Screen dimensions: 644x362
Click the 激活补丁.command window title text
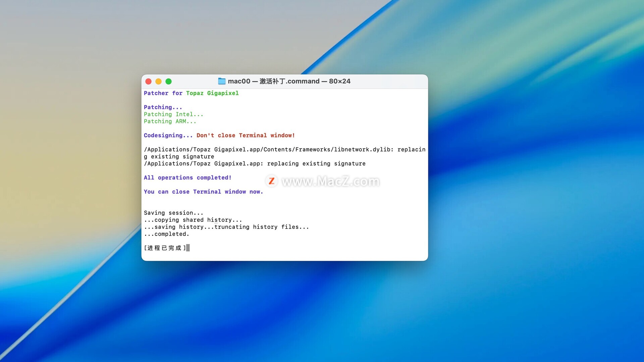click(289, 81)
